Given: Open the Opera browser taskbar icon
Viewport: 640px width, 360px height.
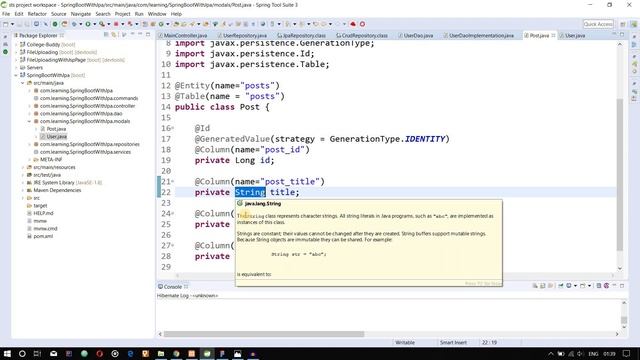Looking at the screenshot, I should (x=100, y=353).
